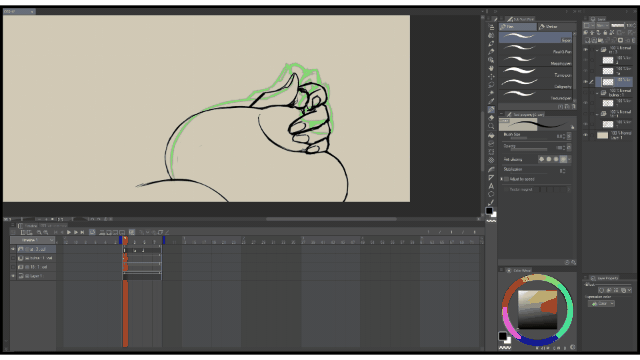Expand Layer Property effect more-options arrow

coord(630,290)
